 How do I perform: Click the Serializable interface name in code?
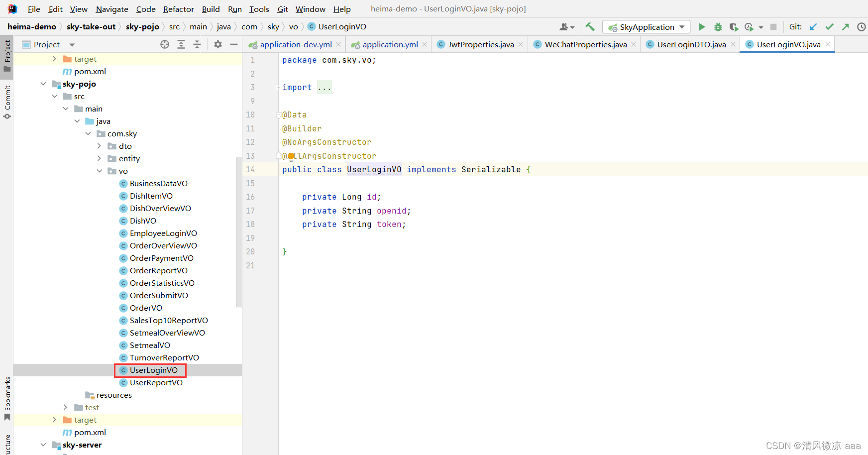(x=491, y=170)
